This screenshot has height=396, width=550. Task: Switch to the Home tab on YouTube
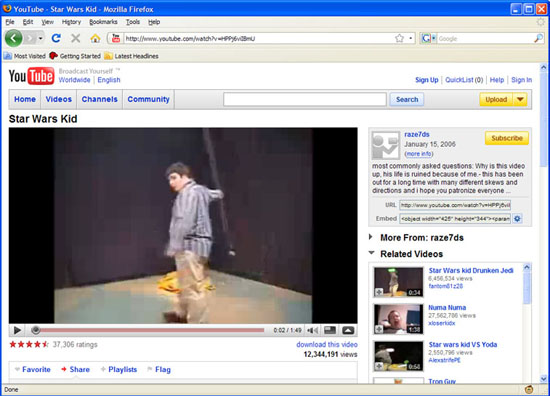[x=25, y=99]
